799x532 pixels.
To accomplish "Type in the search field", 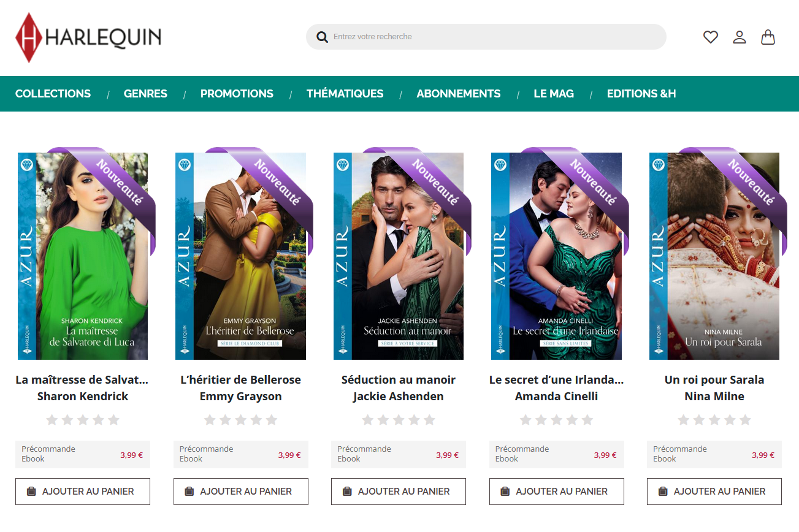I will coord(491,37).
